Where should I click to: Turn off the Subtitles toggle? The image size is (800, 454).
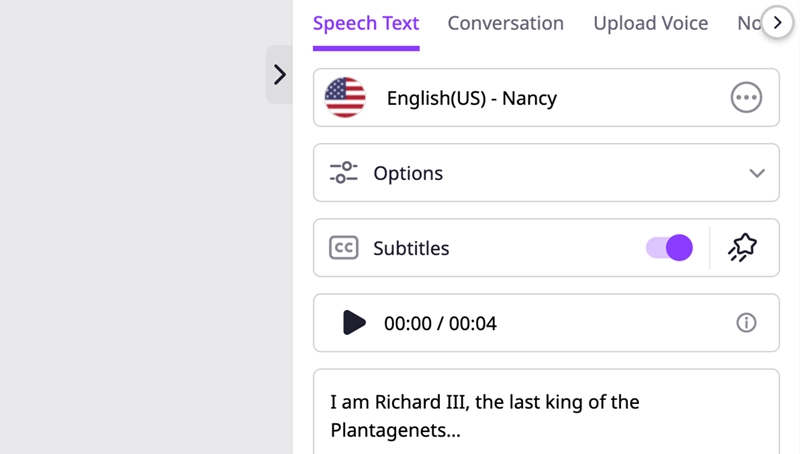[x=670, y=248]
